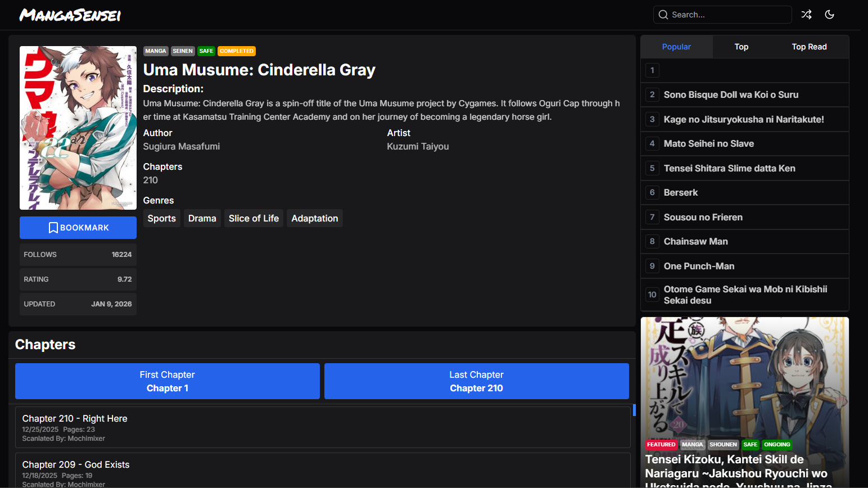Open the featured Tensei Kizoku manga banner
Viewport: 868px width, 488px height.
[x=745, y=403]
